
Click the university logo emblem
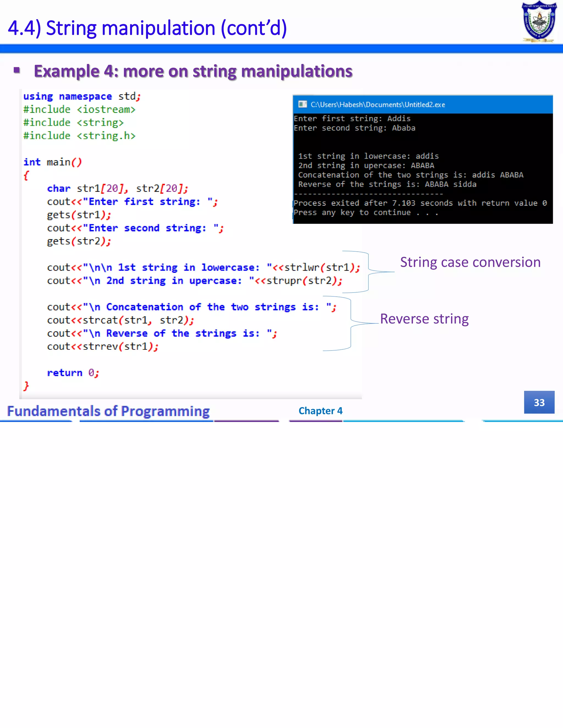click(x=539, y=22)
